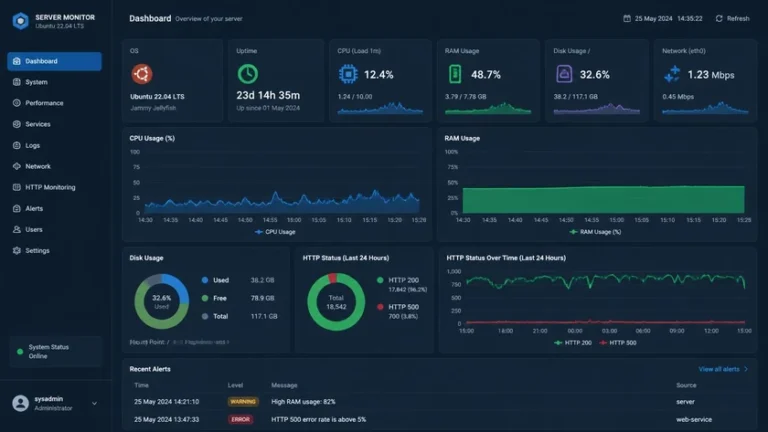Open HTTP Monitoring from sidebar
The width and height of the screenshot is (768, 432).
pyautogui.click(x=54, y=188)
